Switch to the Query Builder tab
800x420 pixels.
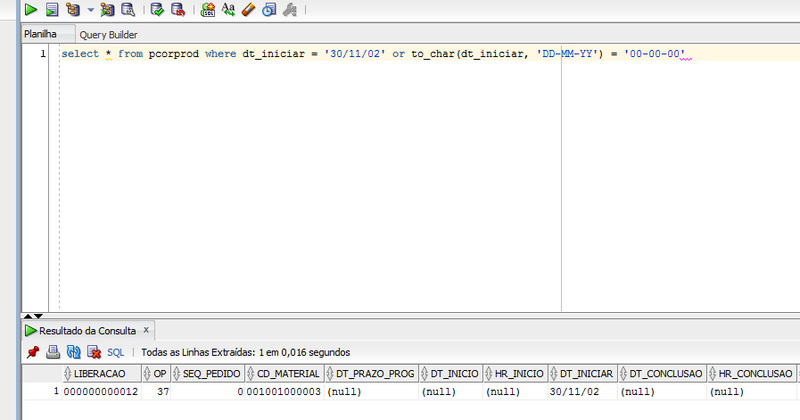coord(108,35)
